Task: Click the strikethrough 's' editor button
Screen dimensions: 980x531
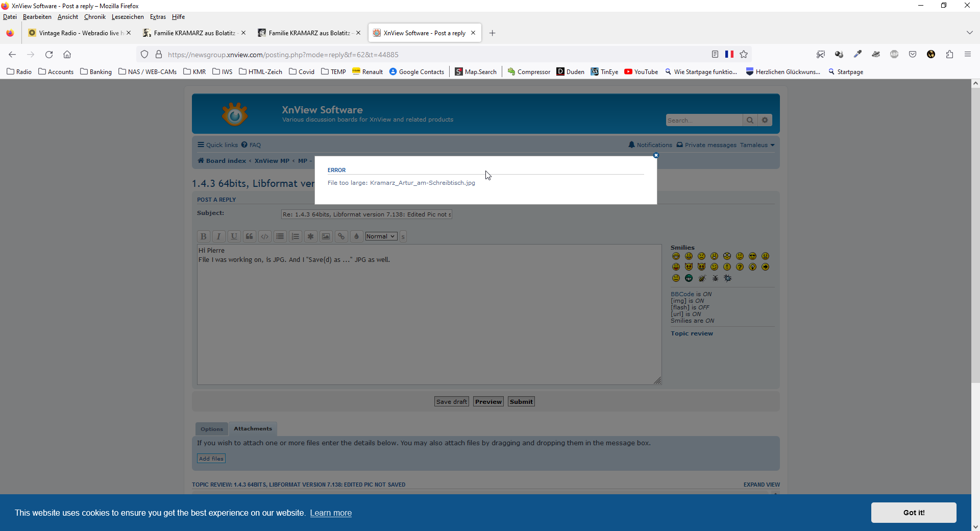Action: 403,236
